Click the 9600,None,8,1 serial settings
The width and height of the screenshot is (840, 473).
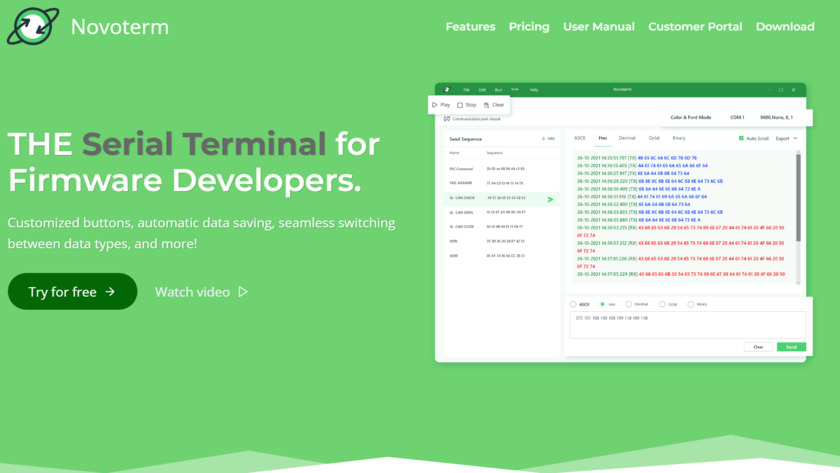(776, 117)
